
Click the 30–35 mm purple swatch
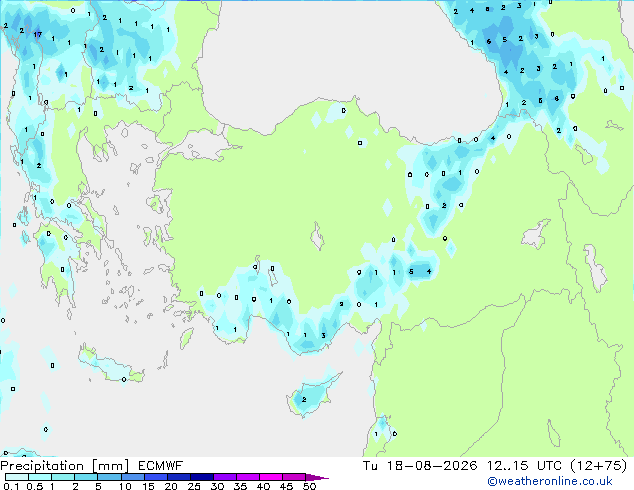coord(224,477)
